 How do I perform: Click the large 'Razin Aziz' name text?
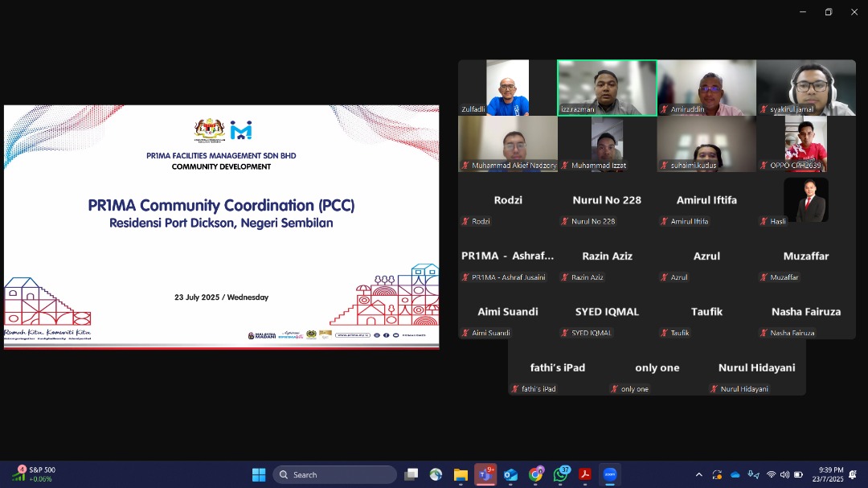608,256
